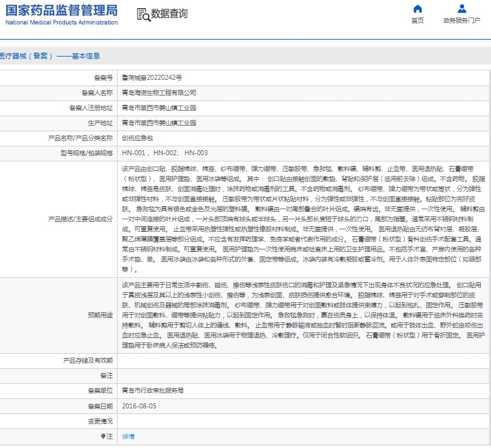Click the intended-use paragraph starting 该产品主要用于日常生活
491x448 pixels.
(303, 315)
